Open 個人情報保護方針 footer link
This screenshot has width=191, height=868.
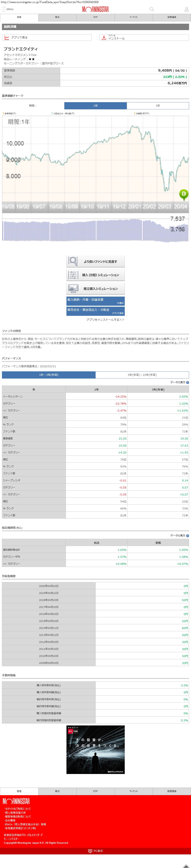pos(15,813)
